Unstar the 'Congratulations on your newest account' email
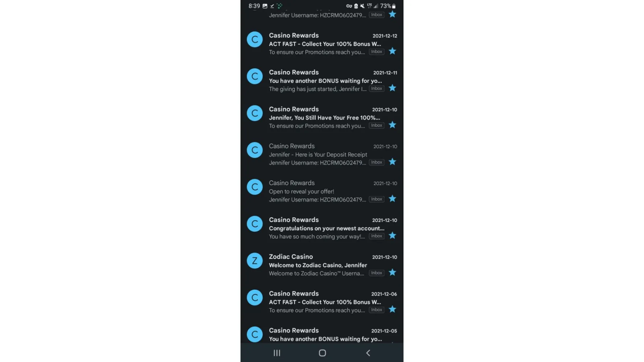Viewport: 644px width, 362px height. [392, 236]
